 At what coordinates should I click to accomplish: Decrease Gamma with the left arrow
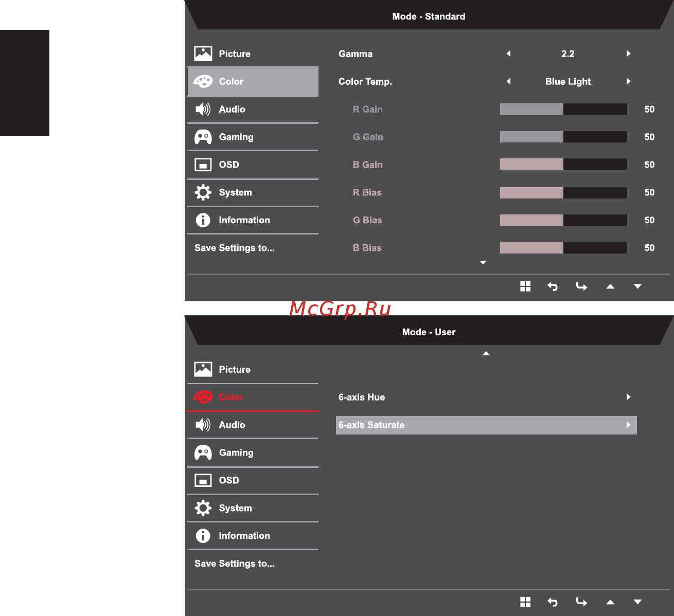(508, 53)
